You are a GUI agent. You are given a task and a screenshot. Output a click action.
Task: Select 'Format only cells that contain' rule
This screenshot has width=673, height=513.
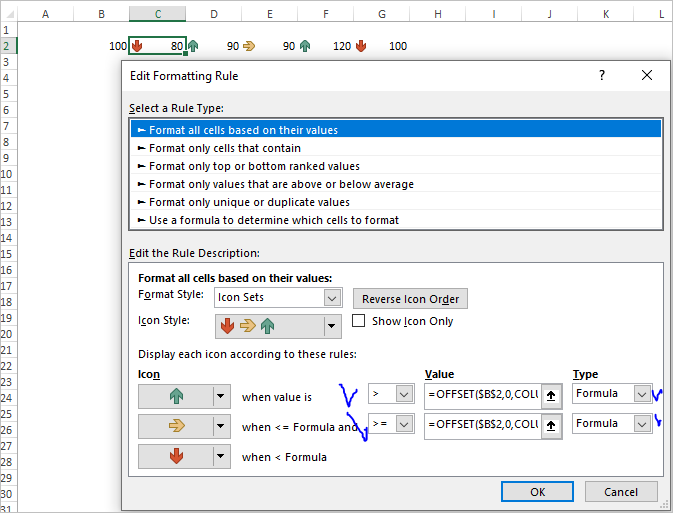coord(396,148)
